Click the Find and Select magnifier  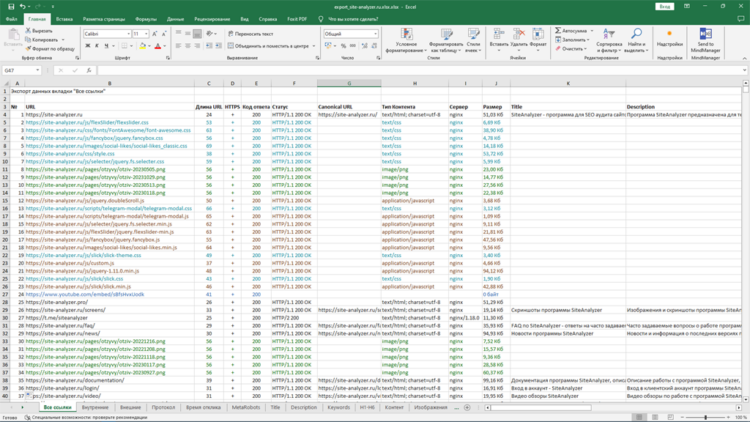pyautogui.click(x=636, y=33)
